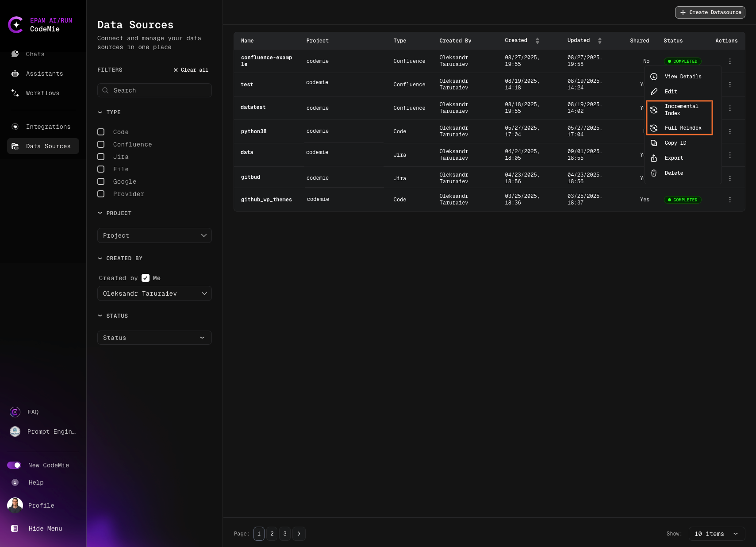Sort table by Created column arrows
This screenshot has height=547, width=756.
tap(537, 41)
